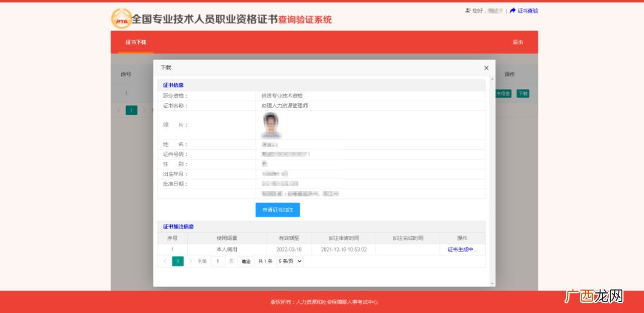
Task: Go to the next page in the 证书加注信息 pagination
Action: [x=191, y=261]
